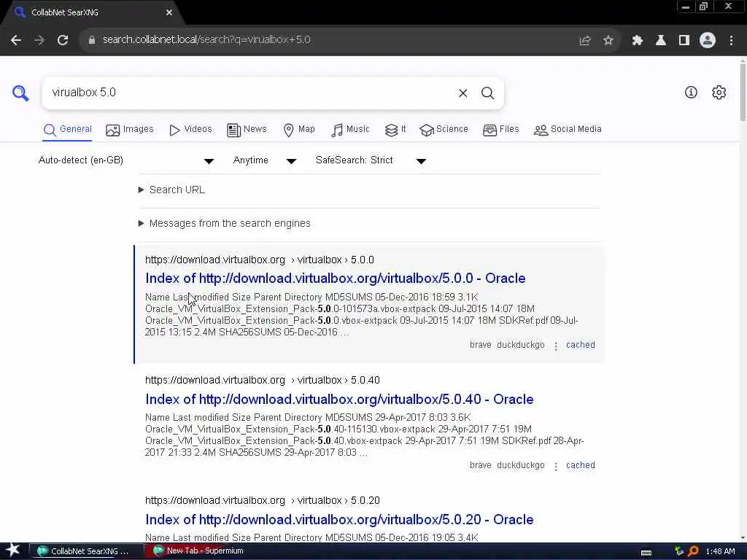Click the keyboard icon in system tray
The image size is (747, 560).
[646, 553]
